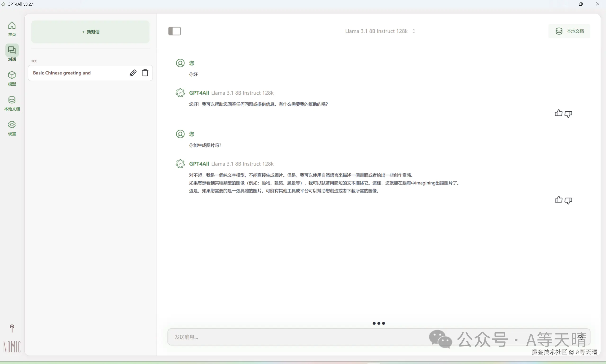Thumbs down the first GPT4All reply
Viewport: 606px width, 364px height.
(568, 114)
